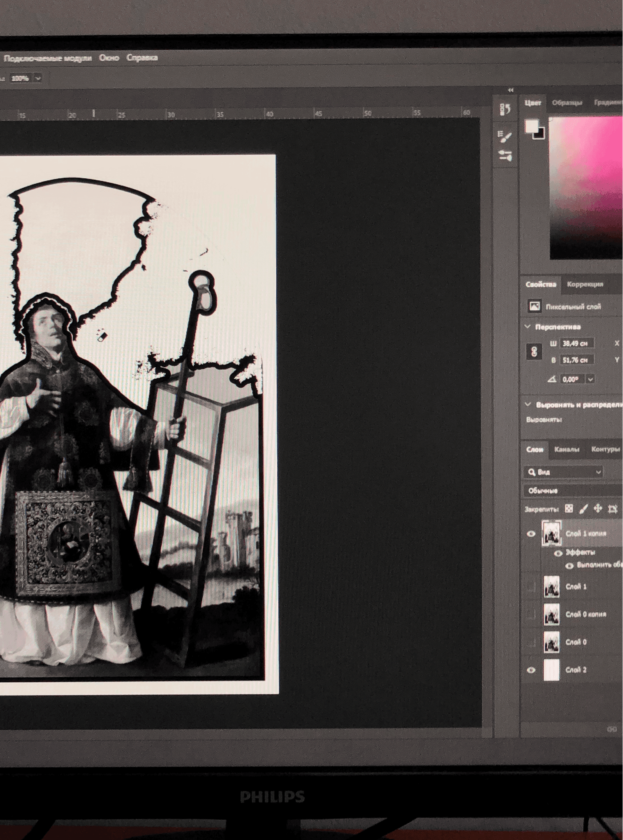Click the height field showing 51,76 см
Image resolution: width=623 pixels, height=840 pixels.
[x=577, y=360]
